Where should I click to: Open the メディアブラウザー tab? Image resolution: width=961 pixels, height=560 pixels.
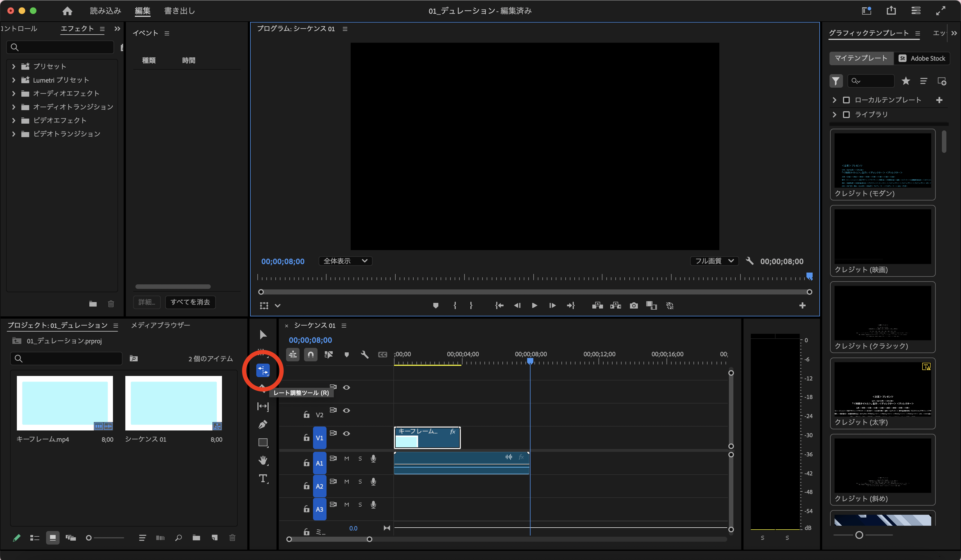160,325
